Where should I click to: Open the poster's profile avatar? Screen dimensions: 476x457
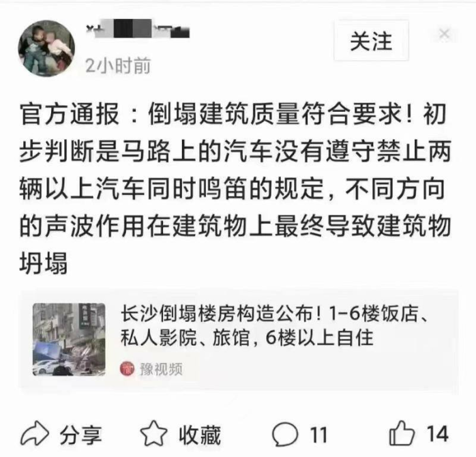tap(46, 48)
